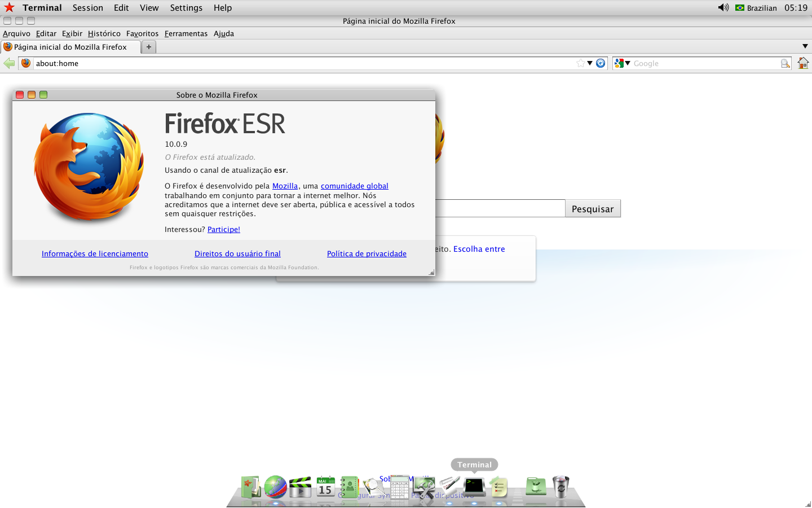Viewport: 812px width, 508px height.
Task: Open Informações de licenciamento link
Action: pos(95,253)
